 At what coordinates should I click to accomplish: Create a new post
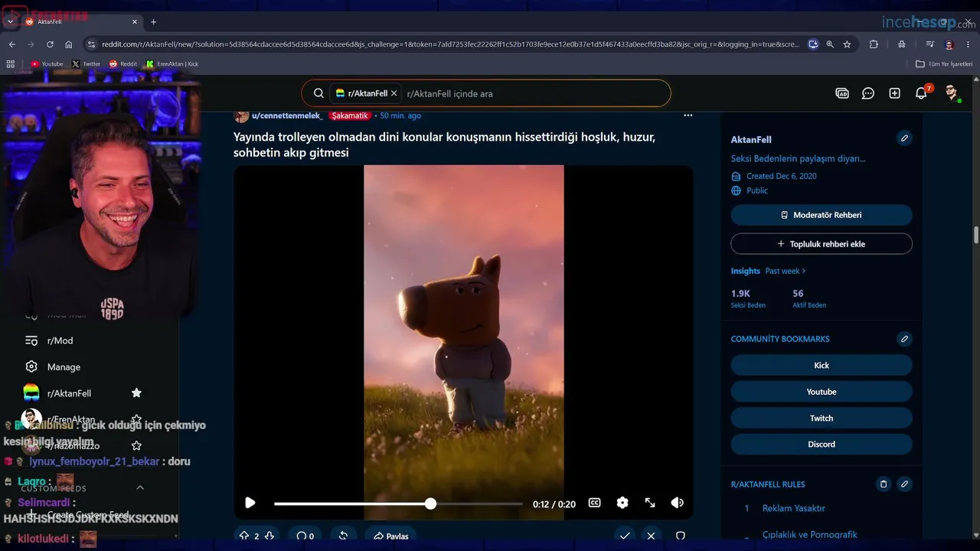point(894,93)
